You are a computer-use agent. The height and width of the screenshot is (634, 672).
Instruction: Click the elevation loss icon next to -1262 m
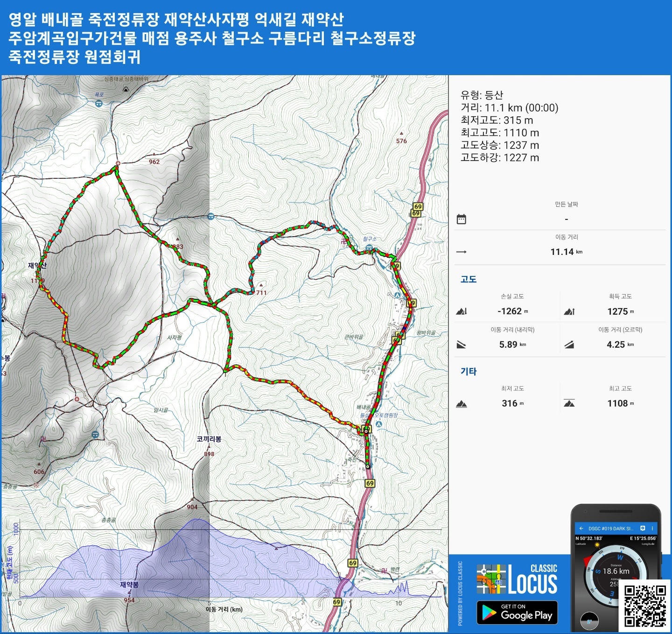pos(462,311)
